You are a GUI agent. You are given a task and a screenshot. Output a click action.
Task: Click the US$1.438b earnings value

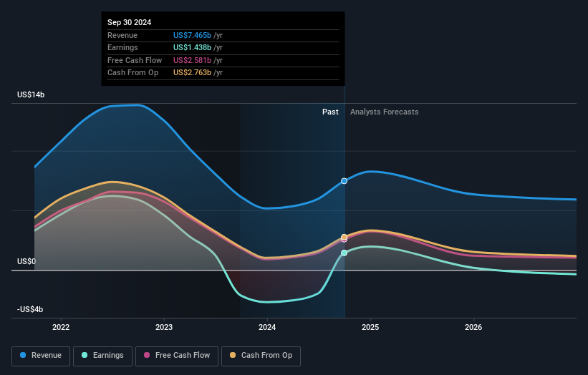(x=193, y=47)
